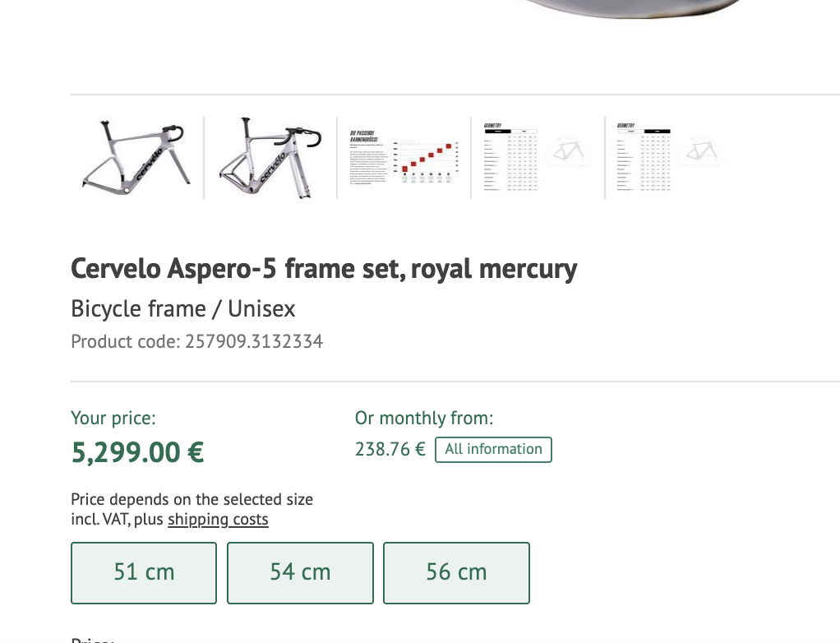Follow the shipping costs link
This screenshot has height=643, width=840.
(x=218, y=520)
